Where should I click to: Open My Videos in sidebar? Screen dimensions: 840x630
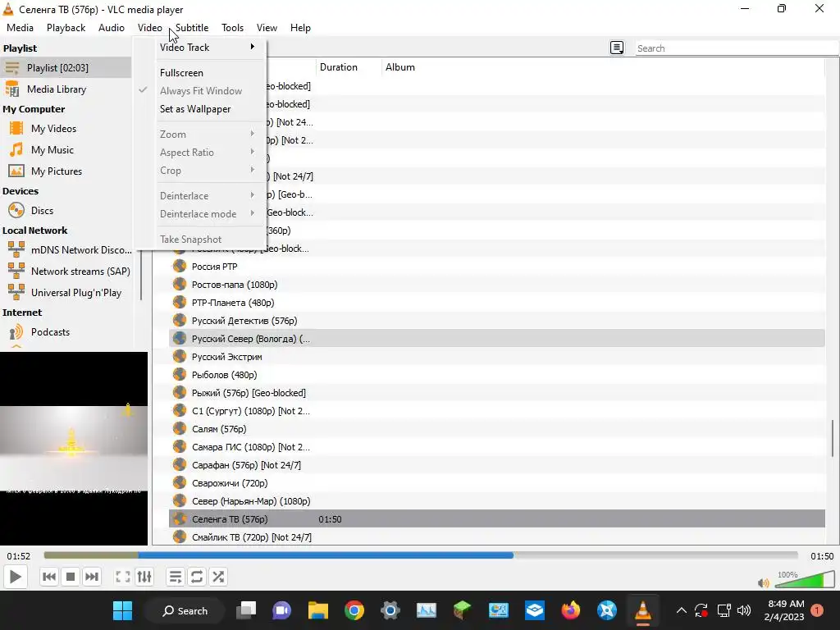[x=66, y=129]
